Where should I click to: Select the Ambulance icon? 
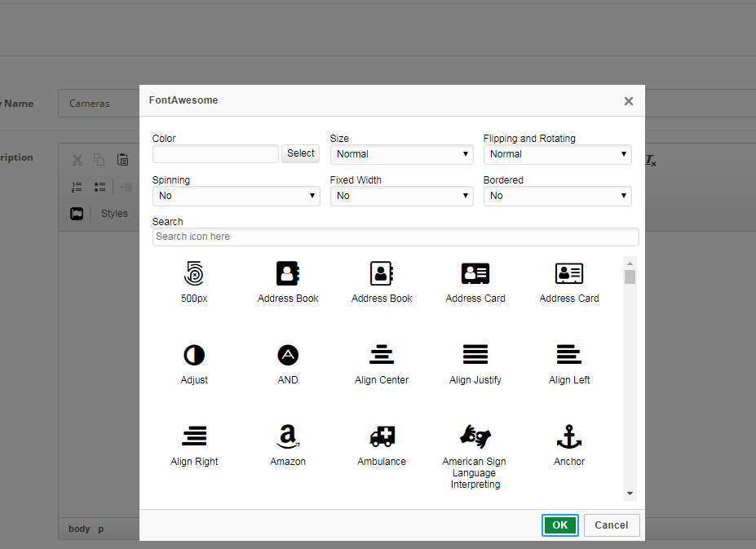click(382, 436)
